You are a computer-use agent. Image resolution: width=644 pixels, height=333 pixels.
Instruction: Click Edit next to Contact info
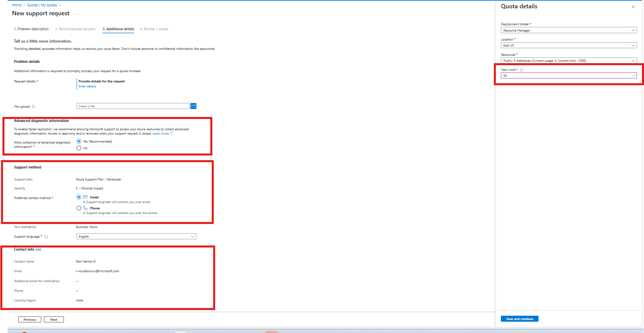click(x=38, y=250)
